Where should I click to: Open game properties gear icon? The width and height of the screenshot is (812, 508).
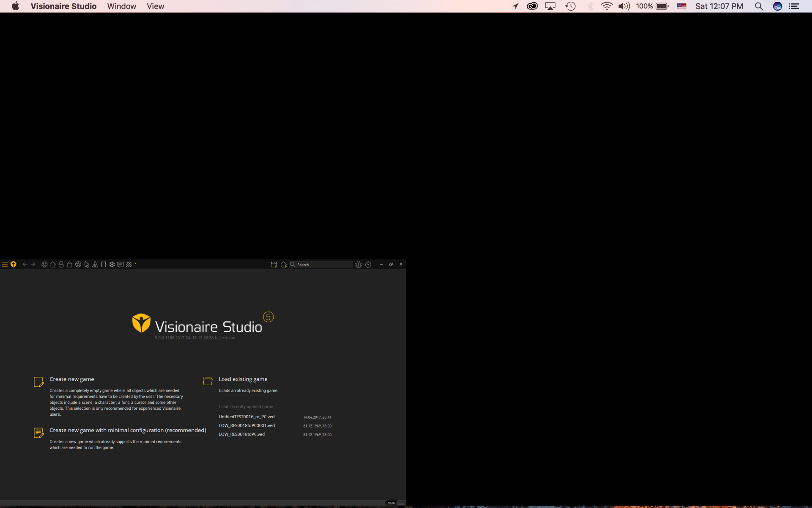(x=44, y=265)
